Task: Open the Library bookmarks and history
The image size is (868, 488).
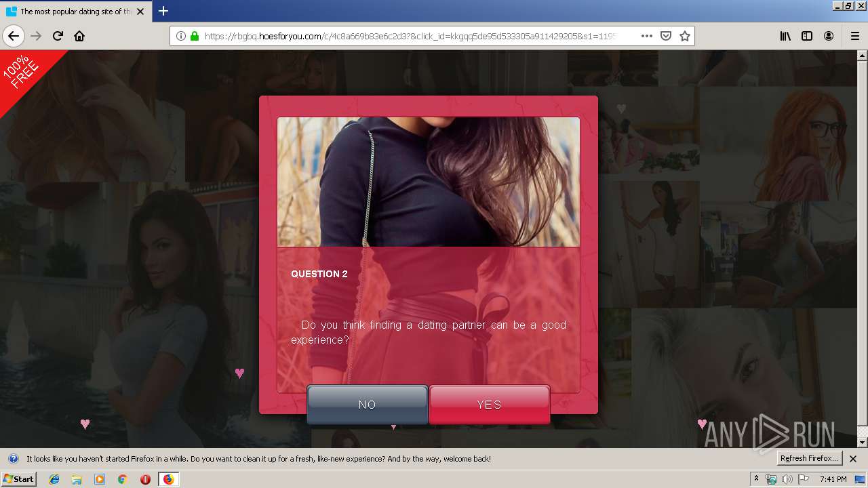Action: 785,36
